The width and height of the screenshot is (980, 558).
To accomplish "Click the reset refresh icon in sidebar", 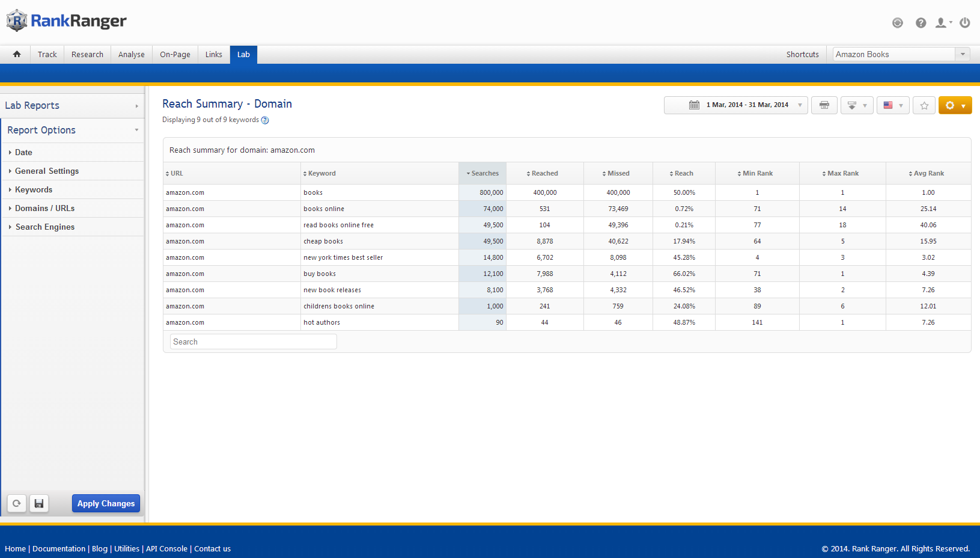I will click(x=17, y=503).
